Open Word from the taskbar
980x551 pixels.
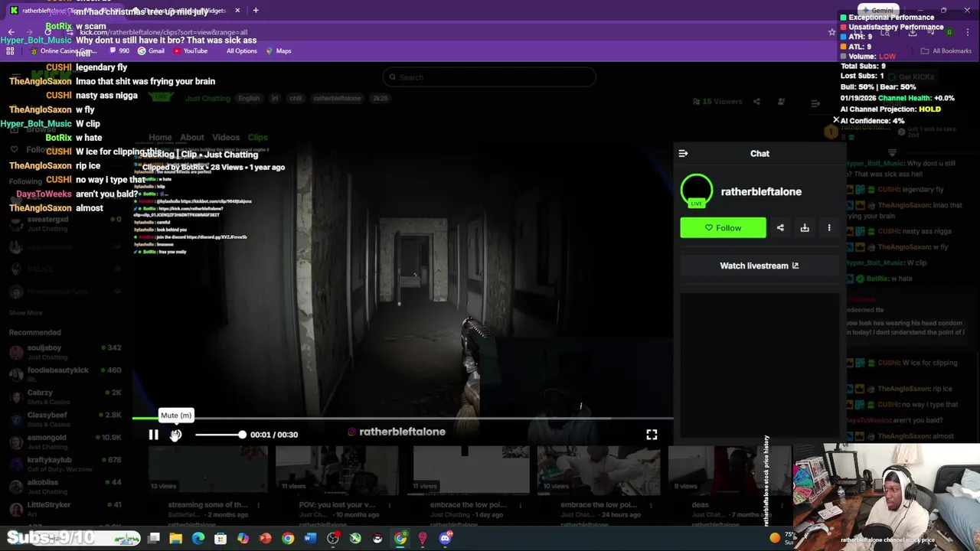310,539
